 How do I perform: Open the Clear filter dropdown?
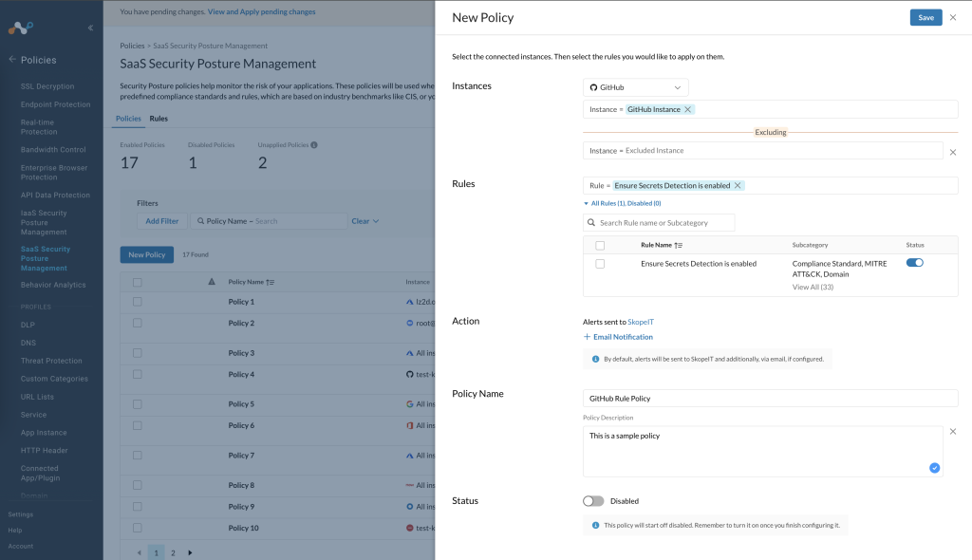364,221
